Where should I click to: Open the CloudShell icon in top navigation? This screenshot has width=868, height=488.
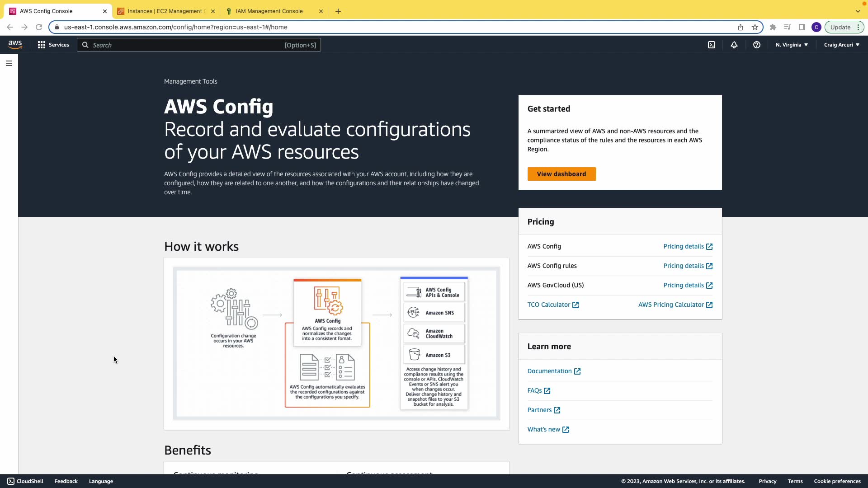coord(712,45)
